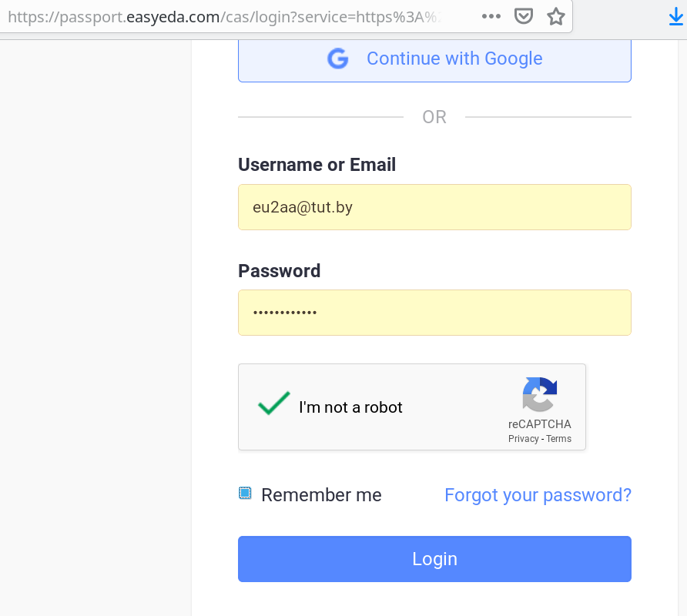Viewport: 687px width, 616px height.
Task: Open the page actions three-dot menu
Action: (x=491, y=16)
